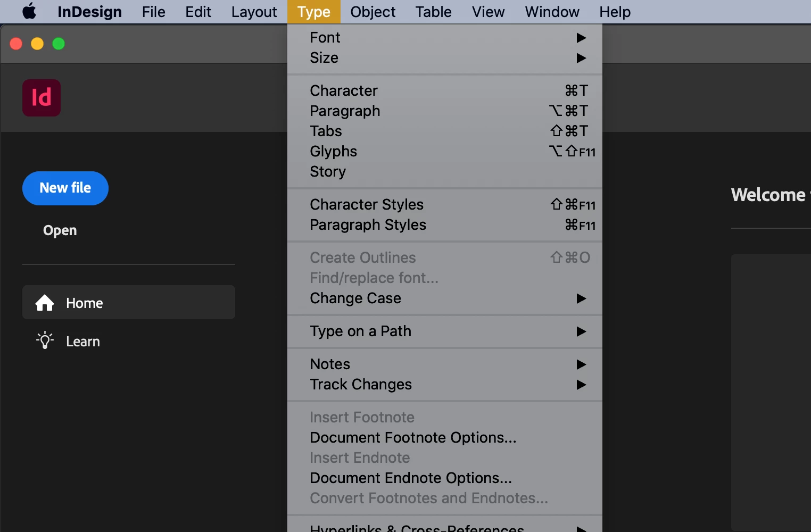Expand the Size submenu
Image resolution: width=811 pixels, height=532 pixels.
coord(445,58)
